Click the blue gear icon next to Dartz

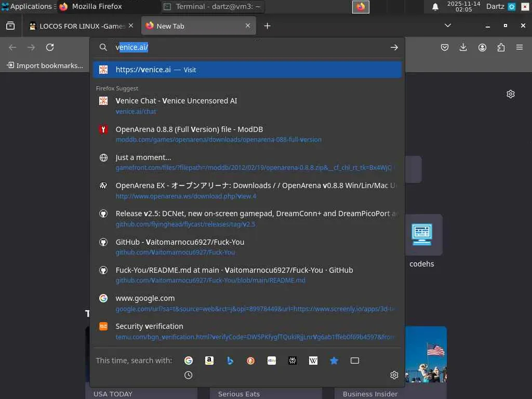pos(512,6)
